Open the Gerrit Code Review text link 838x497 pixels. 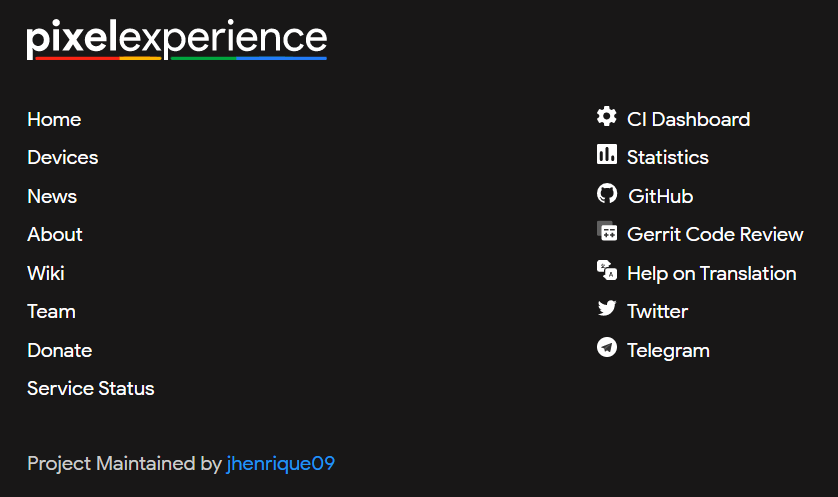pos(715,235)
